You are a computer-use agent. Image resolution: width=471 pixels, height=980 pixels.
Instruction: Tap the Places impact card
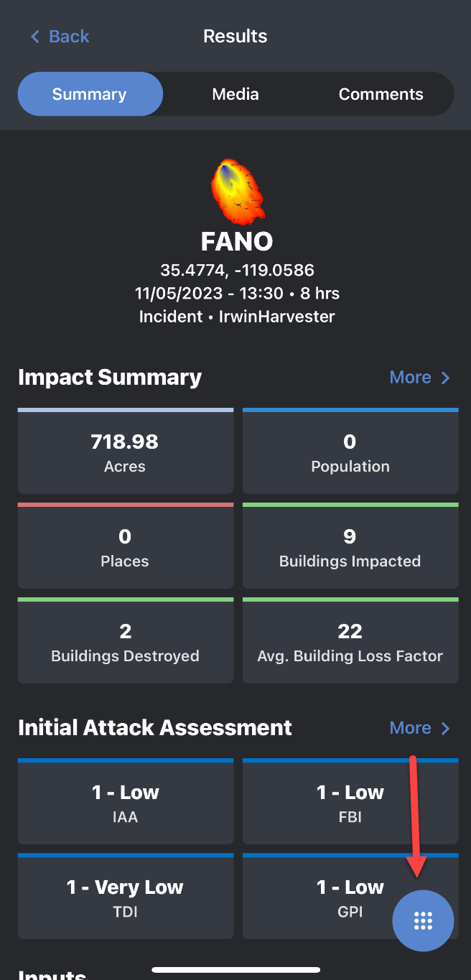tap(126, 547)
